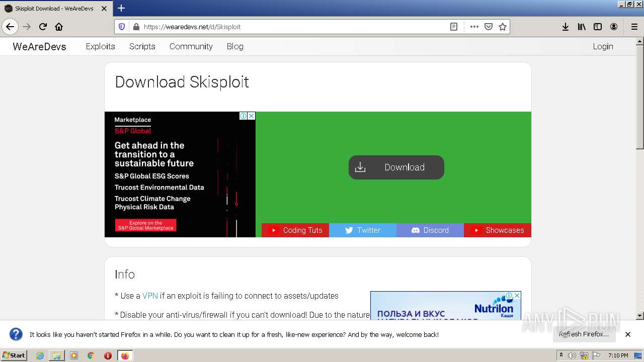Viewport: 644px width, 362px height.
Task: Open page actions three-dot menu
Action: pyautogui.click(x=474, y=27)
